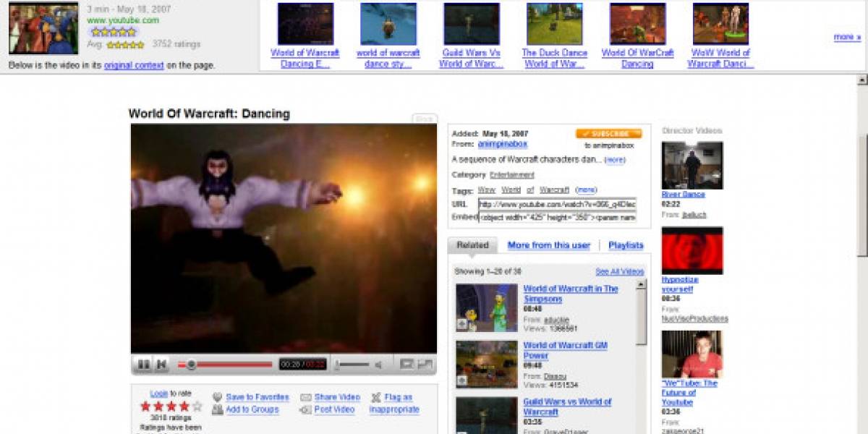Rate the video using the red stars
868x434 pixels.
click(x=171, y=407)
